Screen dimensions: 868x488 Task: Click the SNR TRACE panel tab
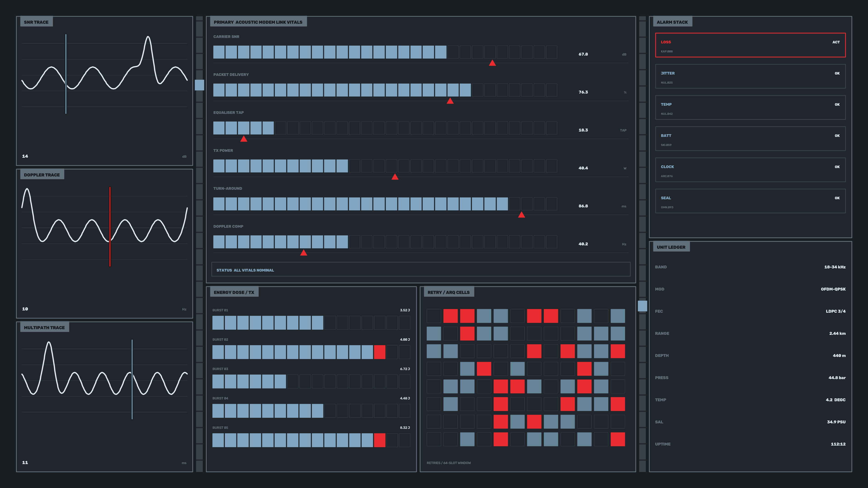pos(36,22)
